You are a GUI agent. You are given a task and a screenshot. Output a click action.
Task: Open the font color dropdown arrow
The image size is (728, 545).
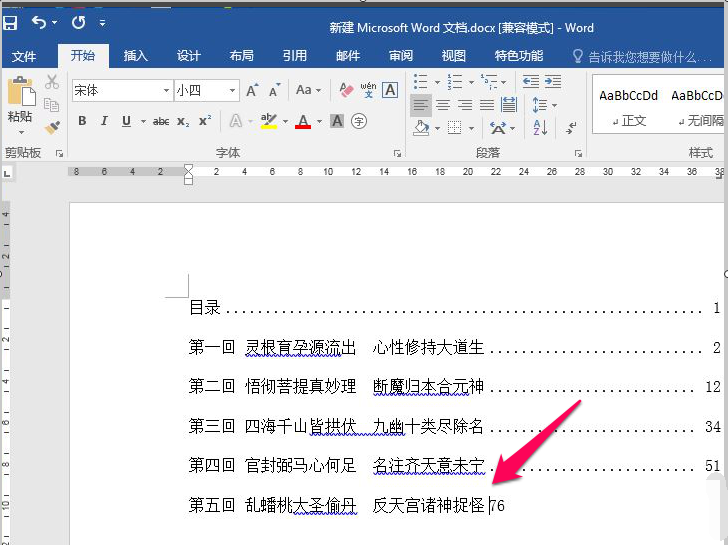click(x=319, y=122)
